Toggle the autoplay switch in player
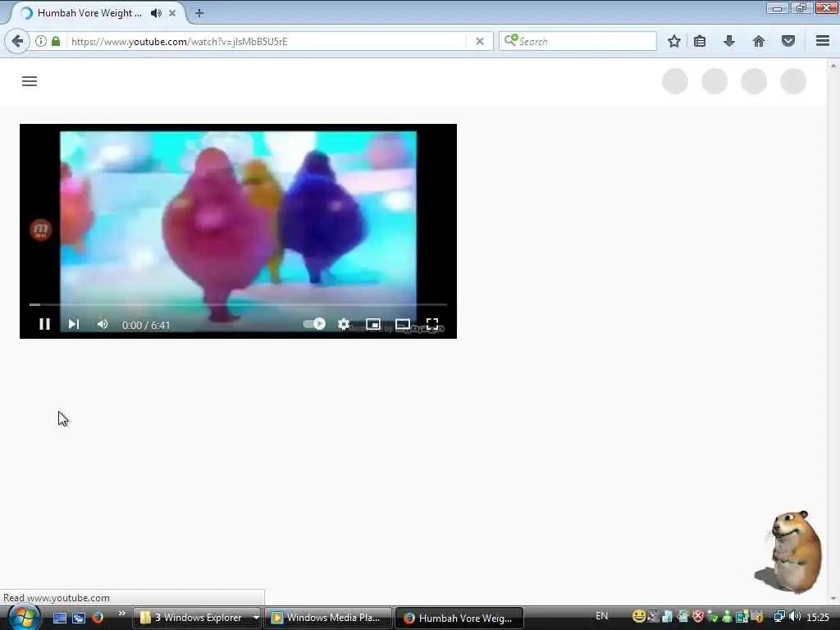 [314, 323]
